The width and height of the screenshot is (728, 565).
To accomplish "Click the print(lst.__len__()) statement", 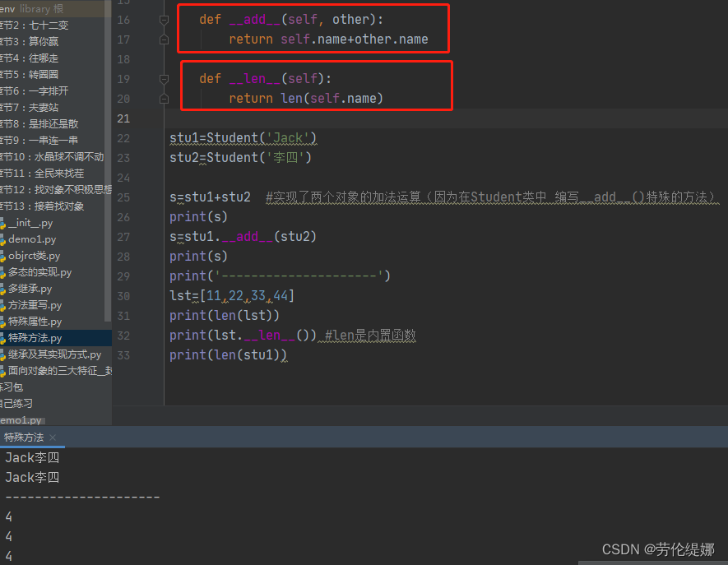I will [x=243, y=335].
